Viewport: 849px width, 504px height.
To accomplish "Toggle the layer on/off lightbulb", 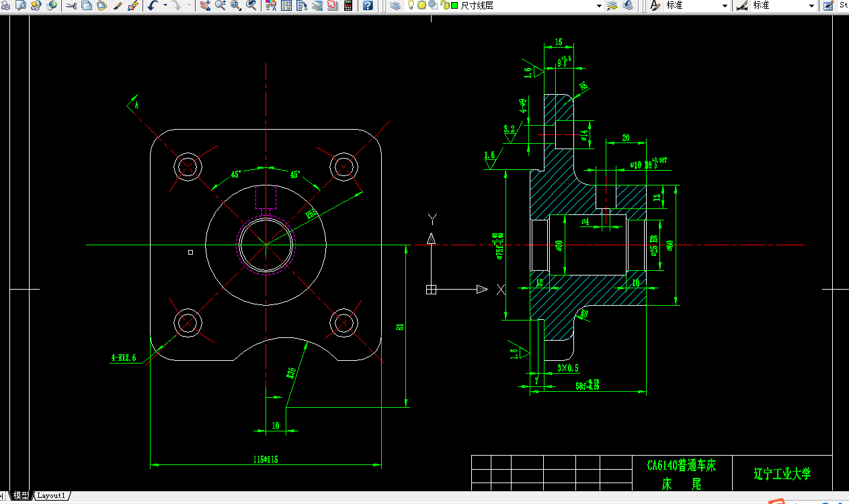I will [411, 5].
